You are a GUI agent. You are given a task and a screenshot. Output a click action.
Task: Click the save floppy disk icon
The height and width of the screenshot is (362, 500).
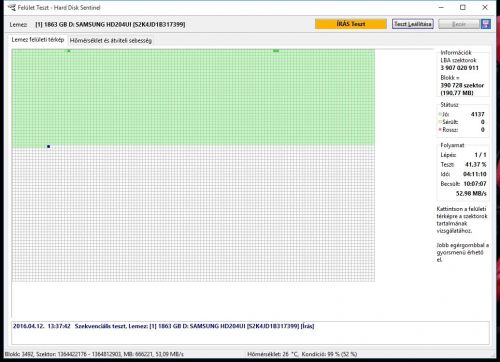coord(486,24)
